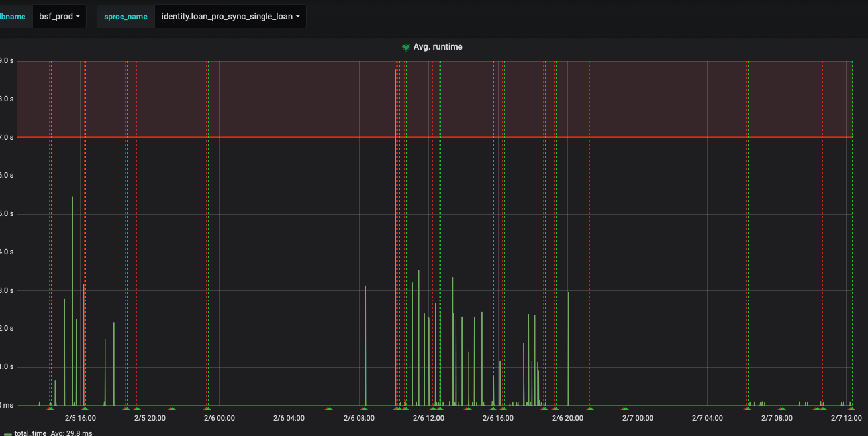Screen dimensions: 868x436
Task: Click the 2/7 04:00 time axis label
Action: [707, 418]
